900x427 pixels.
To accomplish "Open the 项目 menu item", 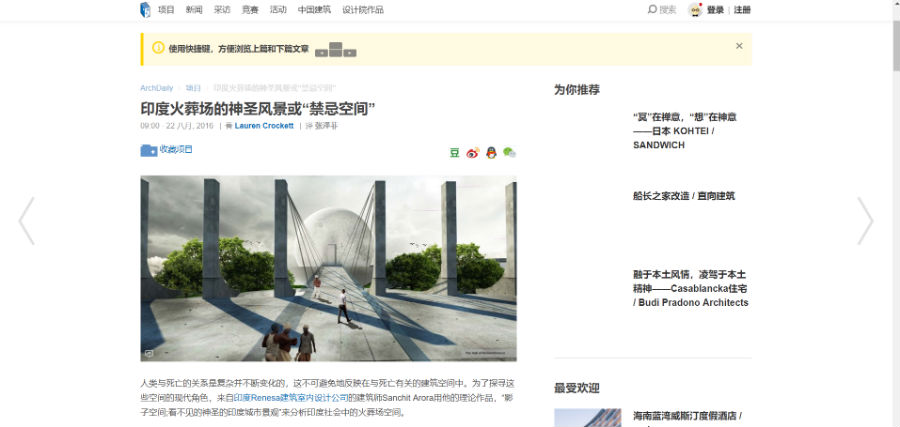I will [x=166, y=10].
